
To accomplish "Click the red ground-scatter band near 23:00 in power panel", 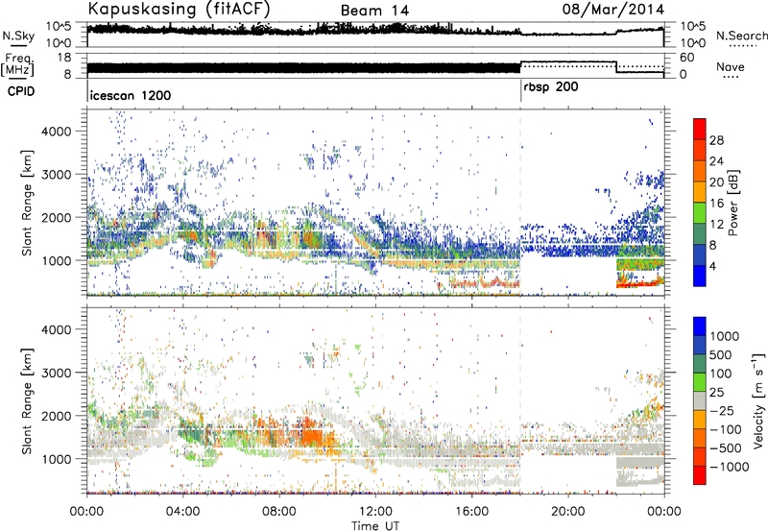I will [x=639, y=283].
